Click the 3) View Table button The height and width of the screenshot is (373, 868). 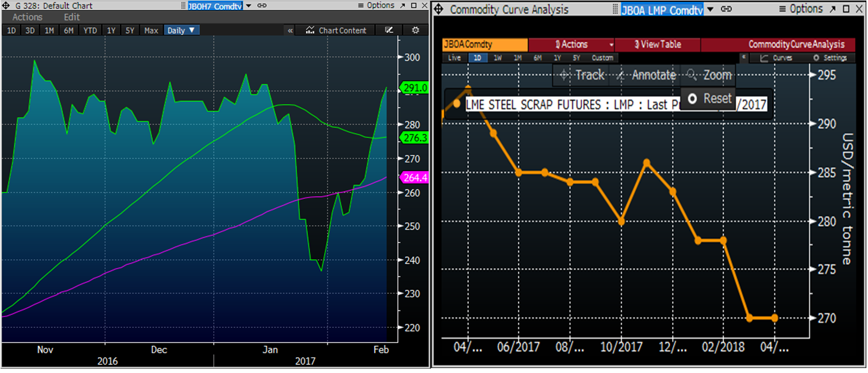pyautogui.click(x=658, y=45)
